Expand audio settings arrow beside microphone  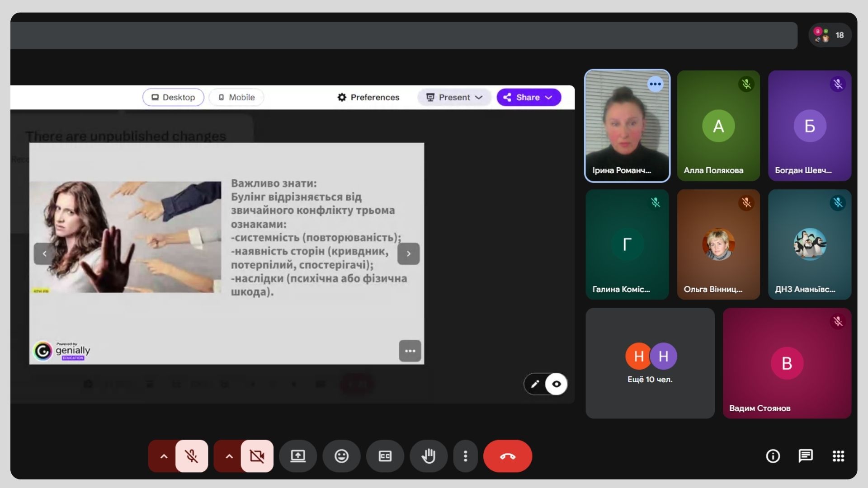point(164,456)
